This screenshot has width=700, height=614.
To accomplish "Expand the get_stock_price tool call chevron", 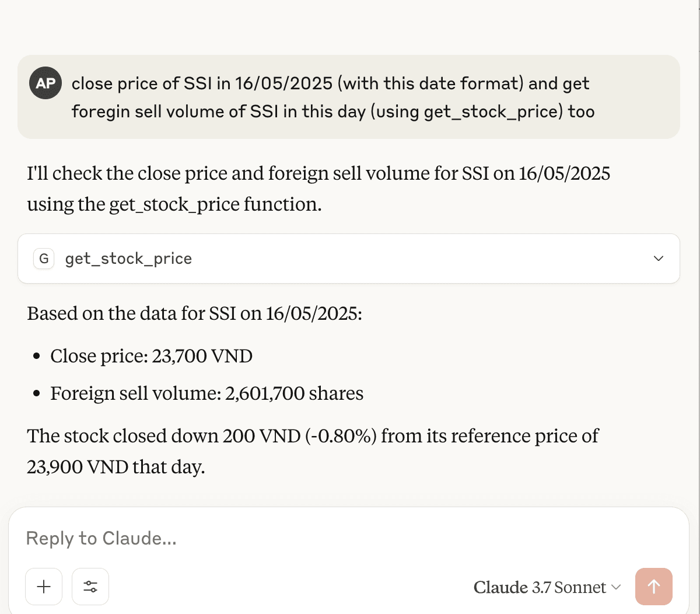I will tap(659, 259).
